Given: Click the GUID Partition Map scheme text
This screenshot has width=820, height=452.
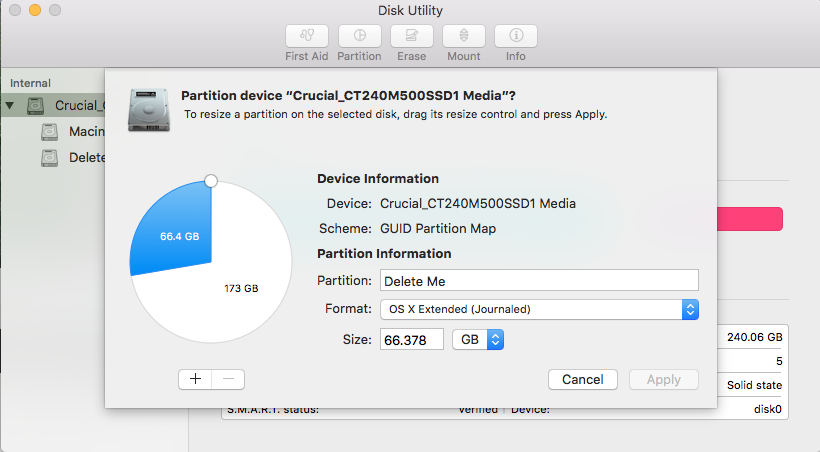Looking at the screenshot, I should point(438,229).
